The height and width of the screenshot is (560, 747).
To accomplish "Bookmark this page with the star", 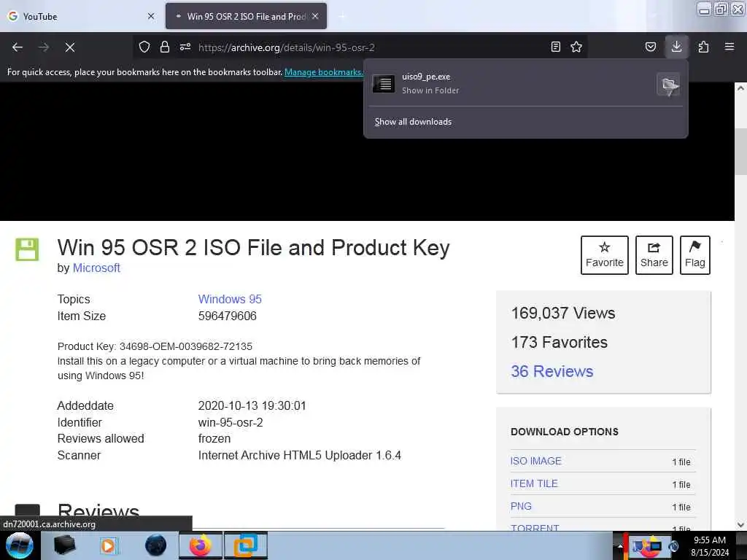I will (576, 47).
